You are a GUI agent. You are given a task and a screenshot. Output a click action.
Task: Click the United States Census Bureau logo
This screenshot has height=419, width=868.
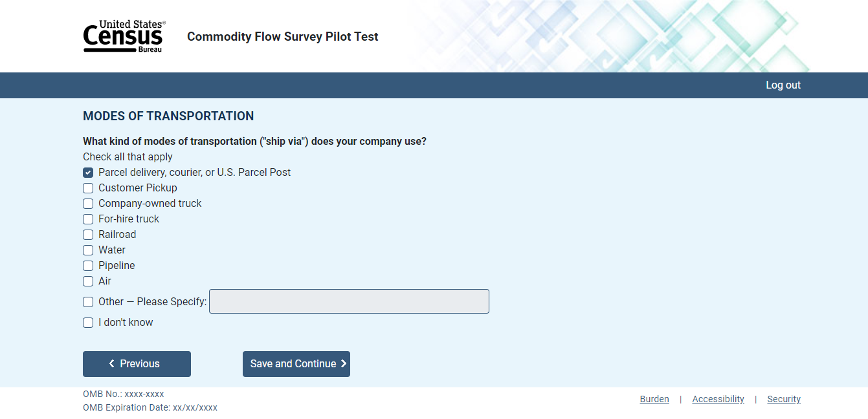tap(124, 36)
